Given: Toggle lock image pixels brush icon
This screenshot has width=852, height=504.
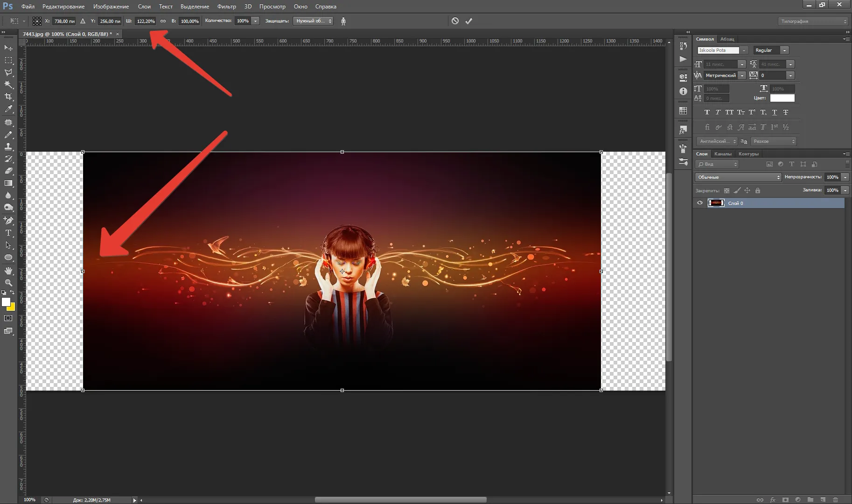Looking at the screenshot, I should 737,190.
